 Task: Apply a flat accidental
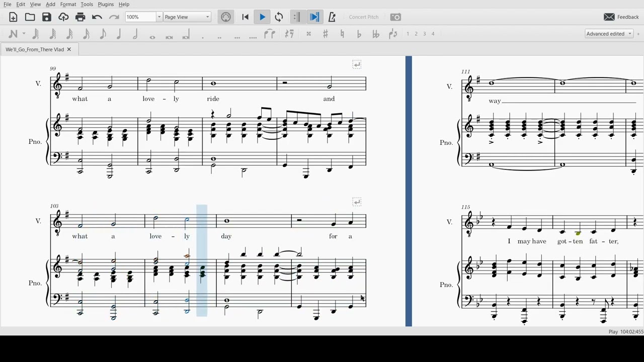click(x=359, y=34)
